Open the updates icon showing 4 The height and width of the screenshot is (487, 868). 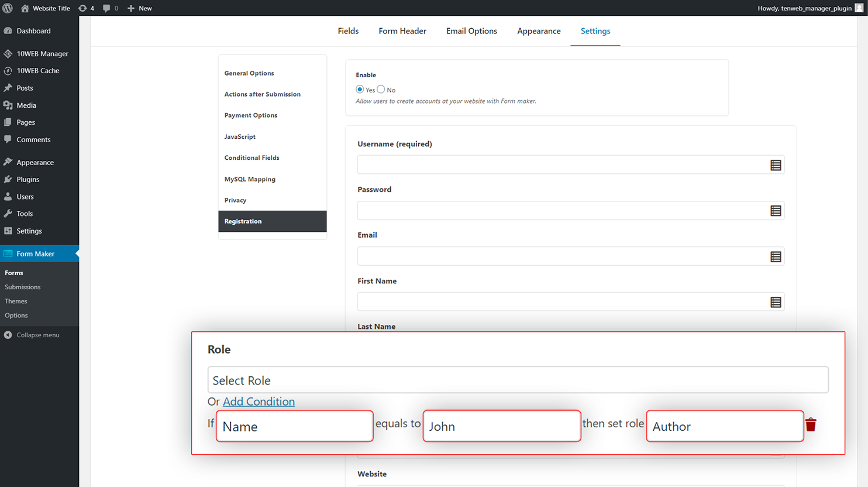[x=86, y=8]
